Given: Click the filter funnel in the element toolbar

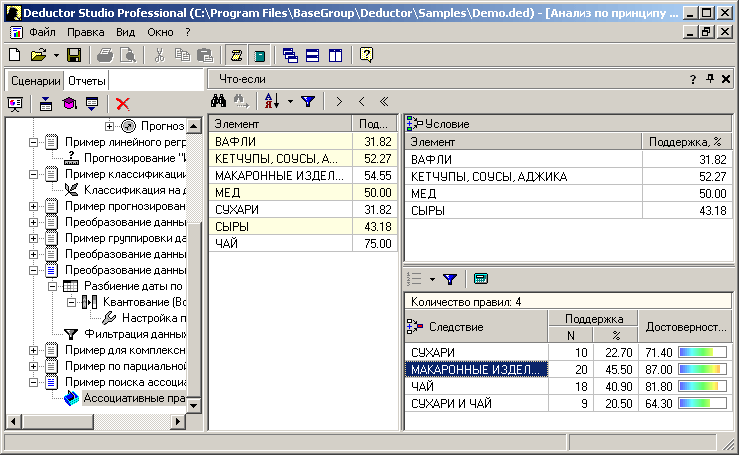Looking at the screenshot, I should (x=307, y=101).
